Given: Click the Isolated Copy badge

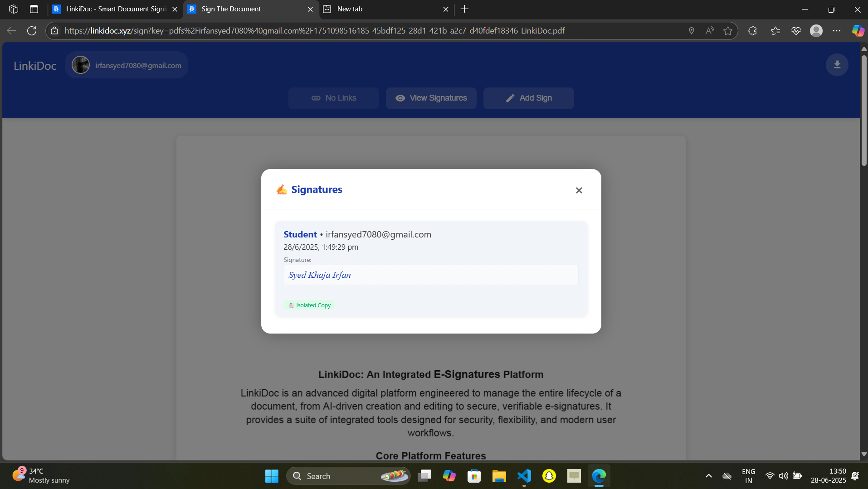Looking at the screenshot, I should click(309, 305).
